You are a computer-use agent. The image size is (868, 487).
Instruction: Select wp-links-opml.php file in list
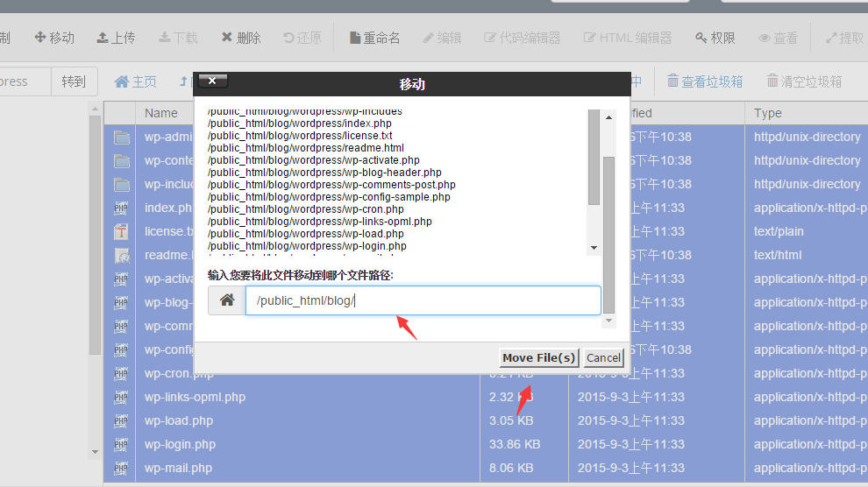click(195, 397)
